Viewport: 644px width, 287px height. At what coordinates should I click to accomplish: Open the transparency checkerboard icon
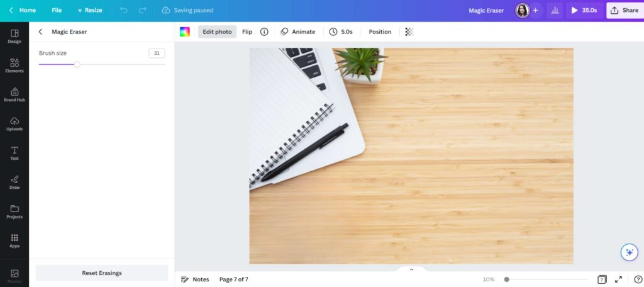point(409,31)
